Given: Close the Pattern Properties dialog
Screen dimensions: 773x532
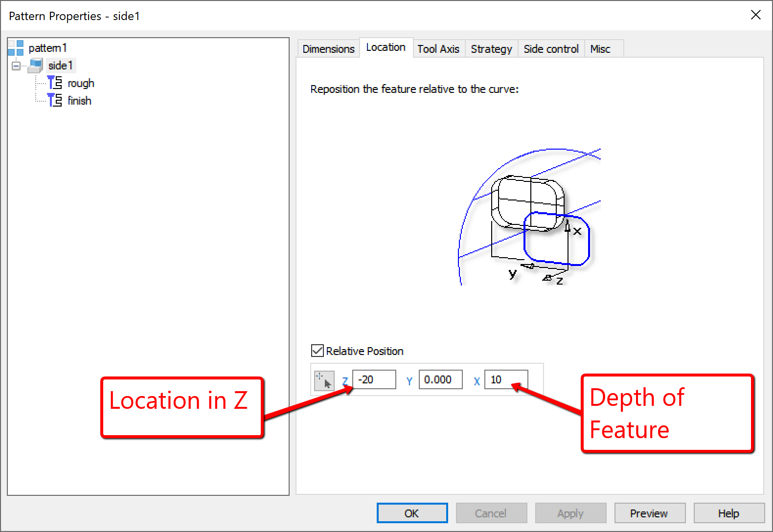Looking at the screenshot, I should tap(756, 15).
